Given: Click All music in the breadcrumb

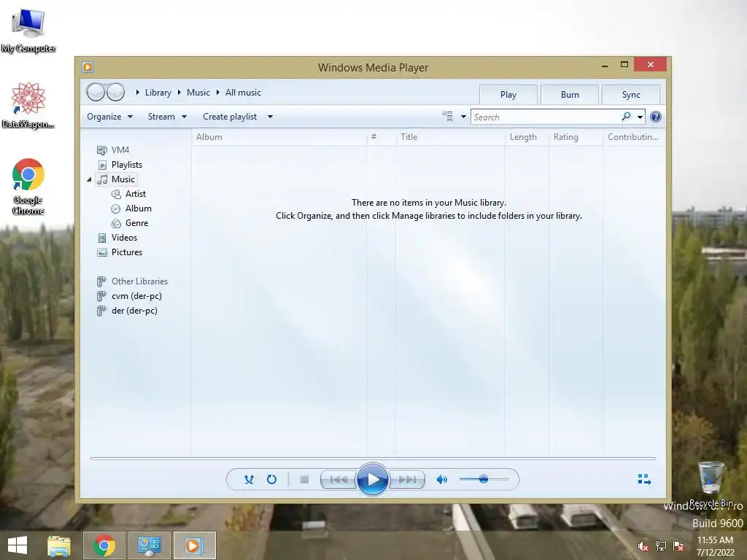Looking at the screenshot, I should click(x=243, y=93).
